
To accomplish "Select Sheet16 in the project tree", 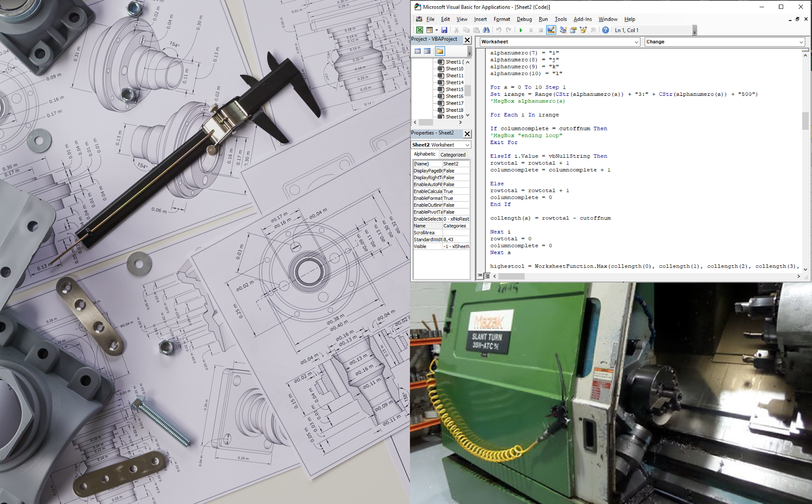I will (x=454, y=96).
